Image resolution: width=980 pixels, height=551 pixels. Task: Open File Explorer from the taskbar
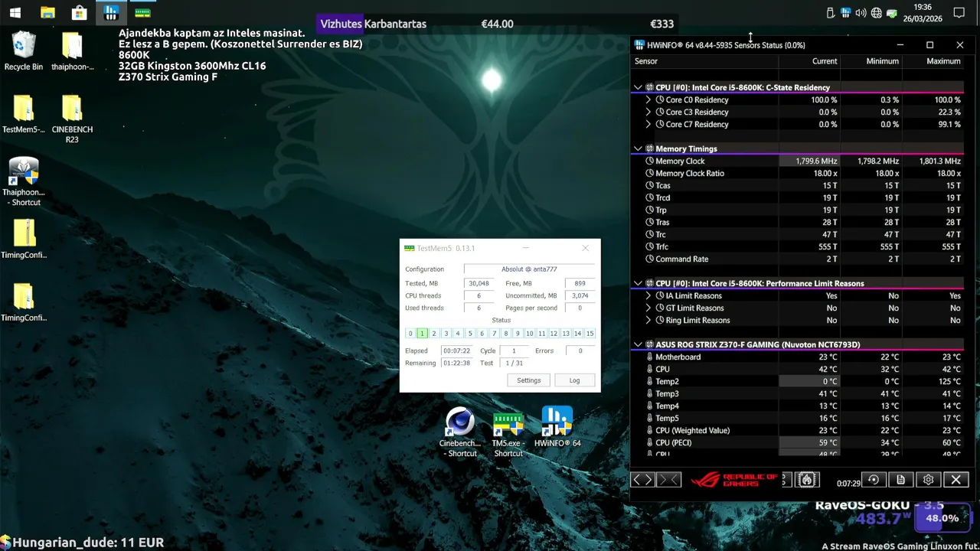pos(47,13)
